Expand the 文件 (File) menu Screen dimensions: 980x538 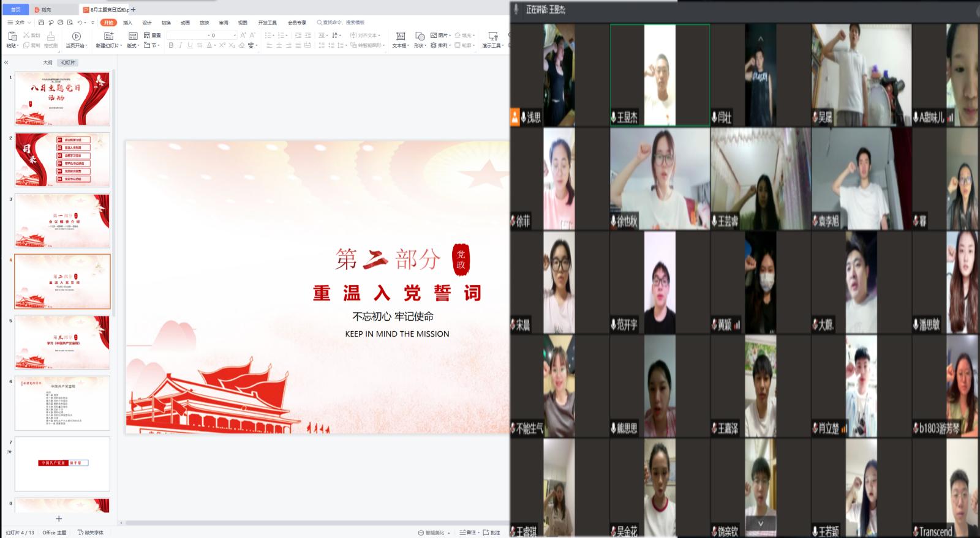point(19,23)
